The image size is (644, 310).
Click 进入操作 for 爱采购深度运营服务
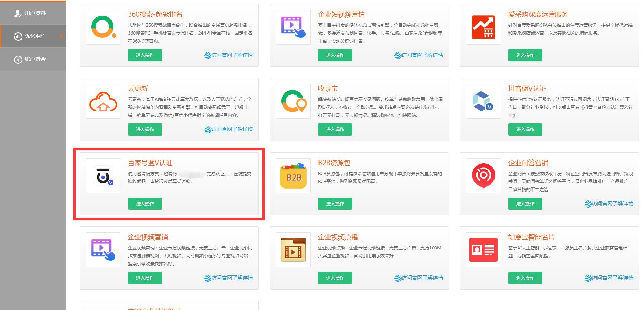pos(525,55)
